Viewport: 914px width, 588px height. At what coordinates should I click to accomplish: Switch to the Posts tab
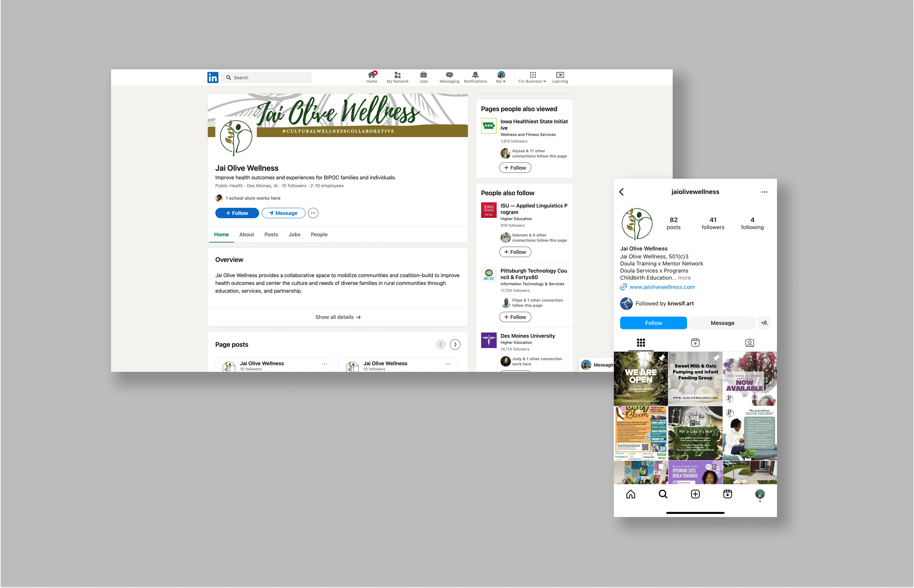coord(271,234)
